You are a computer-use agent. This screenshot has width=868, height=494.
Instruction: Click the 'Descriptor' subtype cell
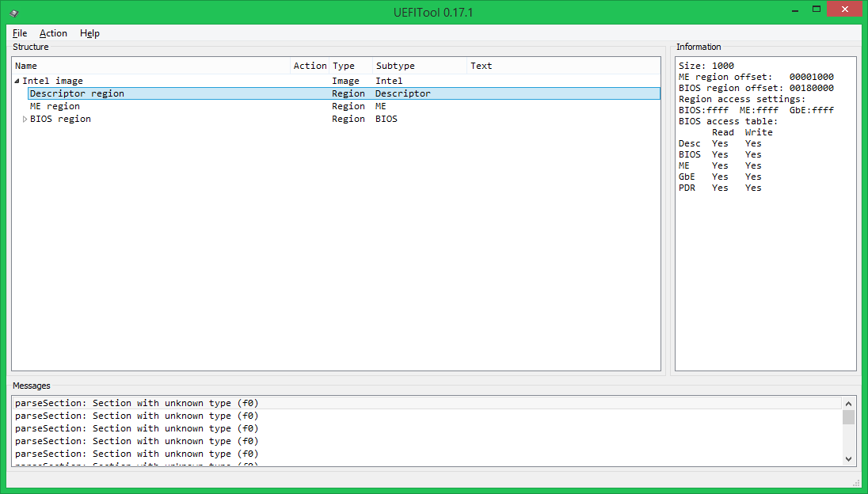tap(403, 93)
